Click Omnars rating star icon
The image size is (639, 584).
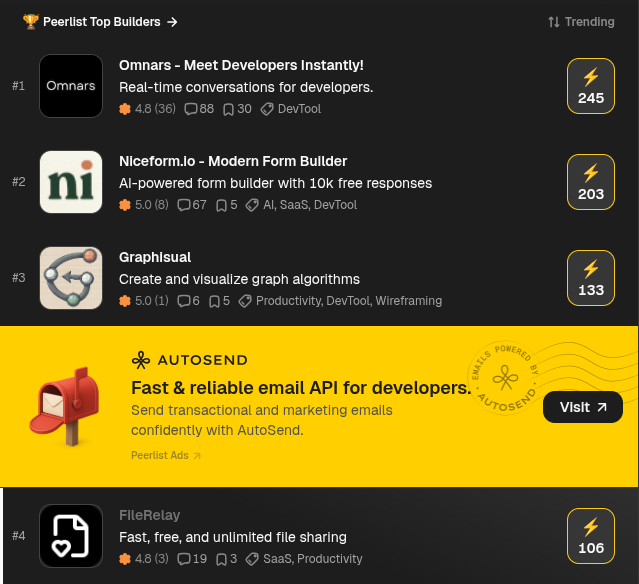[x=125, y=109]
